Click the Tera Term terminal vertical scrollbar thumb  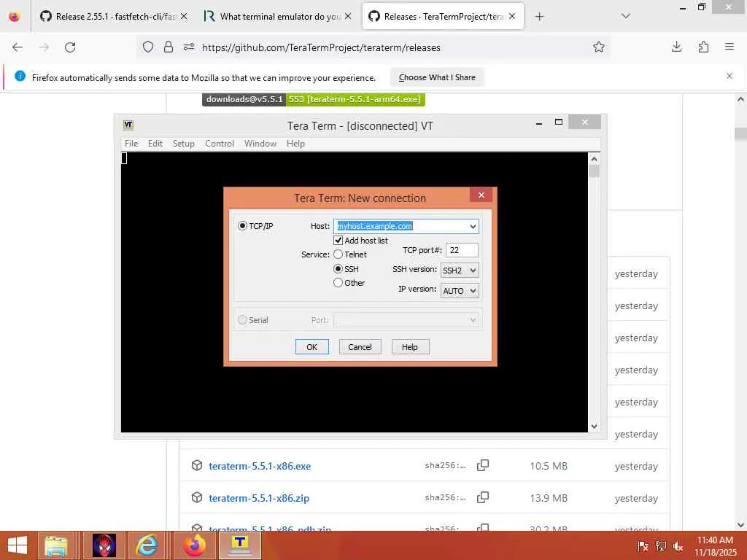(x=594, y=171)
